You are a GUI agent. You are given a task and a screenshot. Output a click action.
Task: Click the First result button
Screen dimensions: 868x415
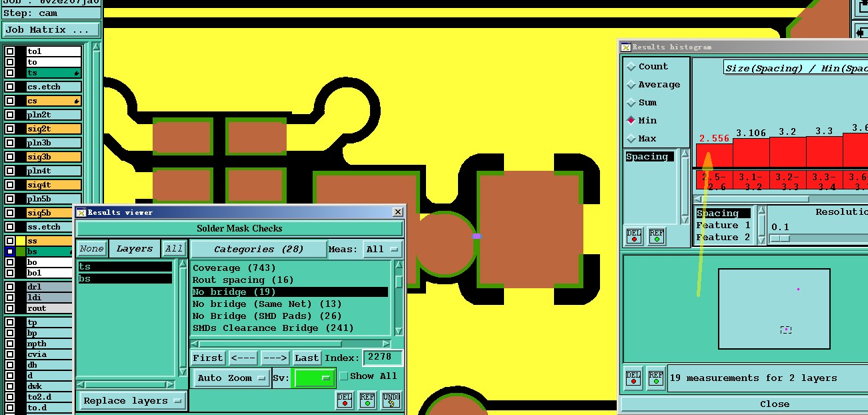tap(208, 358)
